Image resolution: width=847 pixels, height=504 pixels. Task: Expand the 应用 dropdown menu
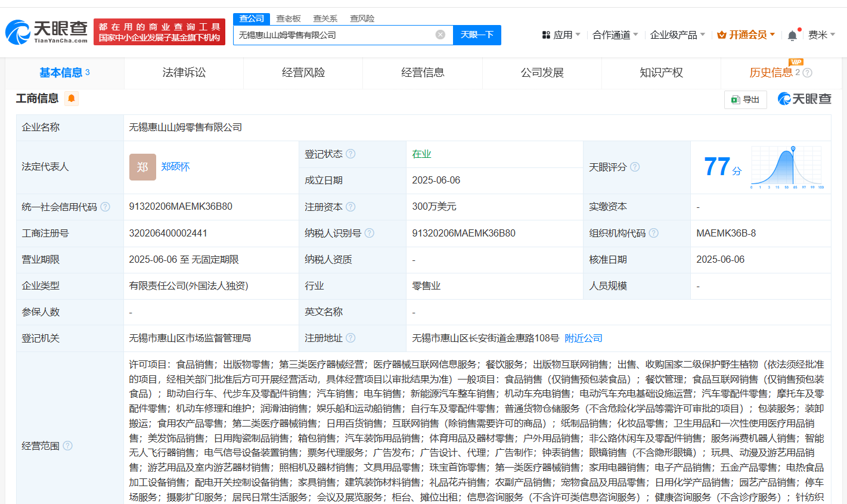(x=561, y=35)
